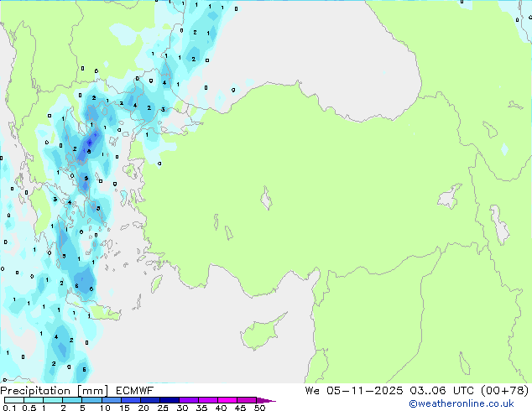Select the 2–5 mm legend swatch

point(72,400)
